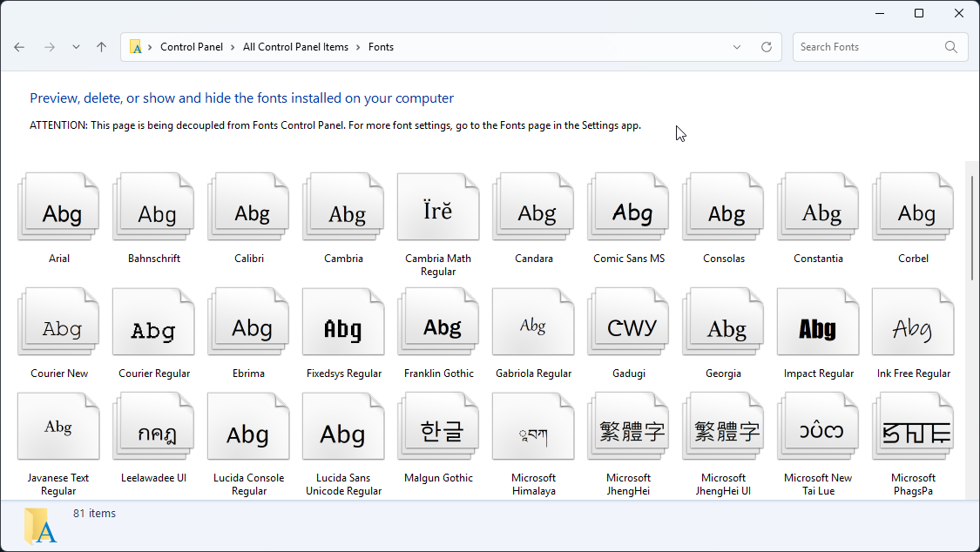The width and height of the screenshot is (980, 552).
Task: Select the Impact Regular font icon
Action: pos(818,321)
